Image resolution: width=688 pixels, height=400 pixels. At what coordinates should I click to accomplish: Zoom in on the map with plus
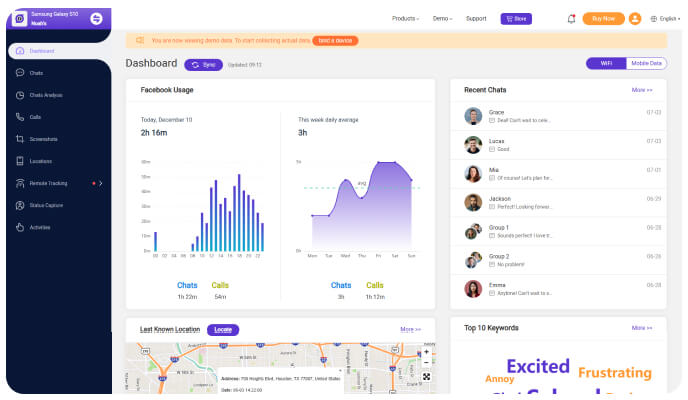click(426, 352)
